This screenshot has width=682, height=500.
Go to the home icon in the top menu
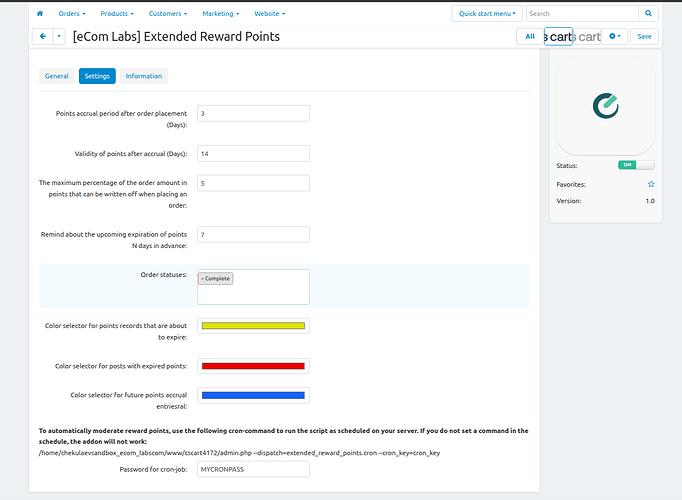coord(40,13)
